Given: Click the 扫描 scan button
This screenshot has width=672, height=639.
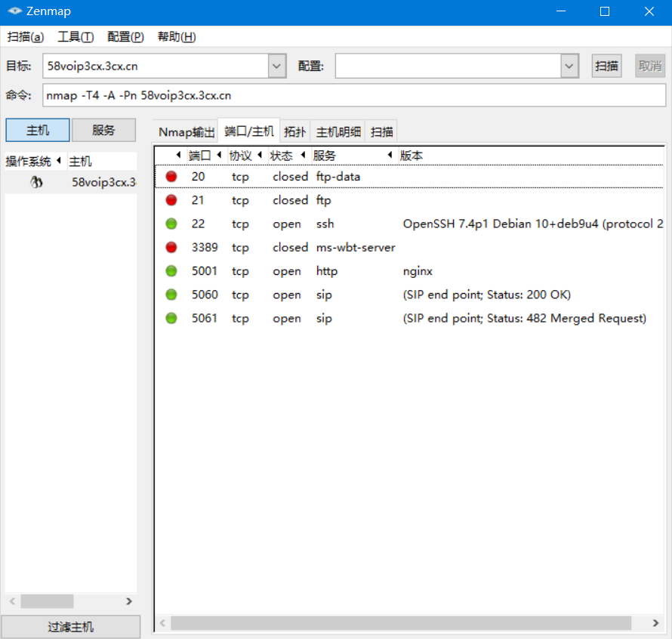Looking at the screenshot, I should click(606, 66).
